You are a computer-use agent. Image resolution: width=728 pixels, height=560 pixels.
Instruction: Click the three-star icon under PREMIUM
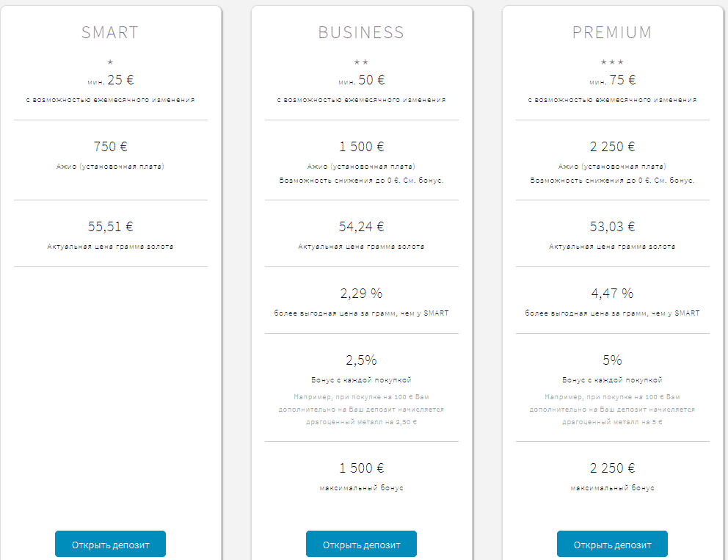612,62
